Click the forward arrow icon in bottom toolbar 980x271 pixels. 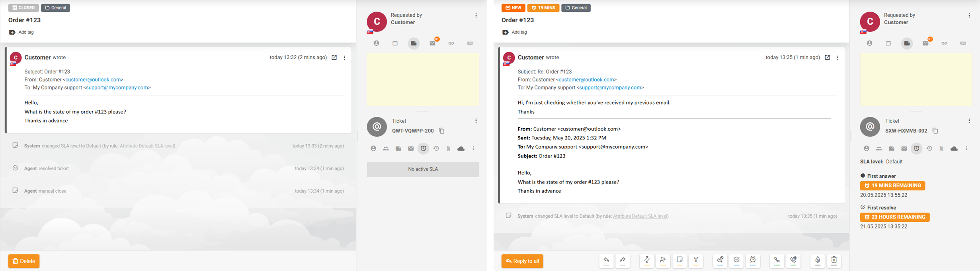[x=623, y=261]
